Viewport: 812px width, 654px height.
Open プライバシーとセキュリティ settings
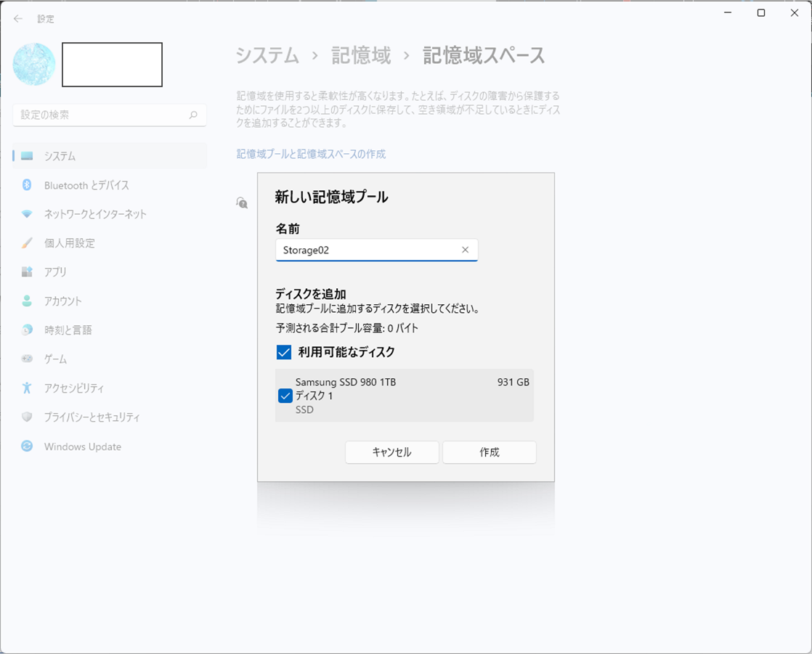pyautogui.click(x=92, y=417)
